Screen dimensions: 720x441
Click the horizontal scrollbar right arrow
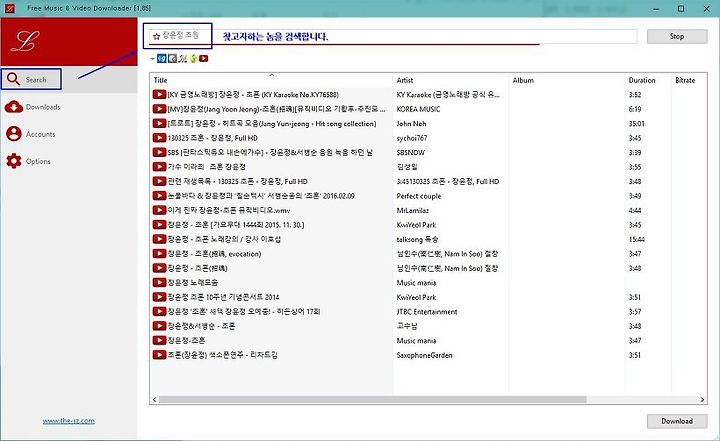[x=702, y=399]
